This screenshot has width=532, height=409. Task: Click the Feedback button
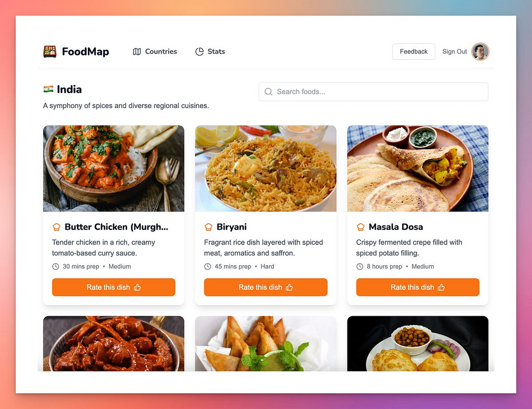[413, 52]
